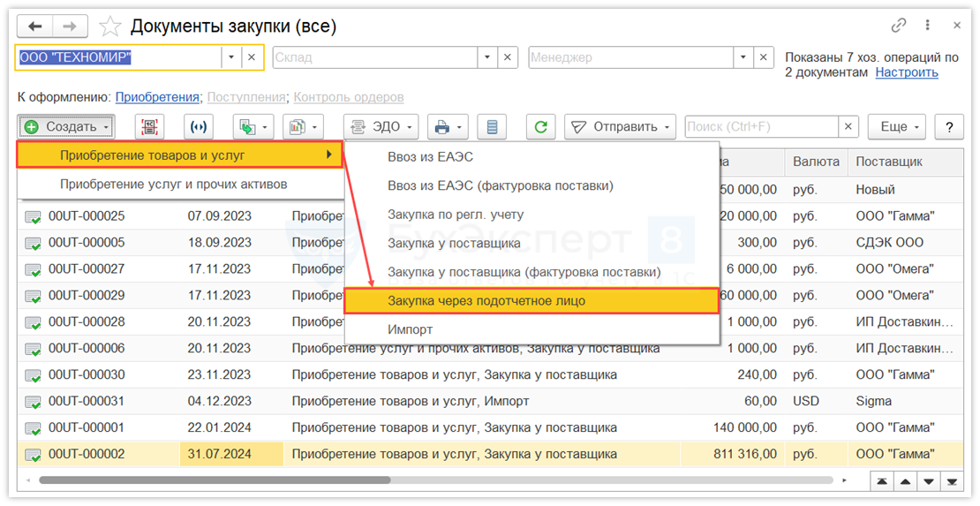Copy link using the chain icon
The image size is (980, 506).
click(900, 26)
